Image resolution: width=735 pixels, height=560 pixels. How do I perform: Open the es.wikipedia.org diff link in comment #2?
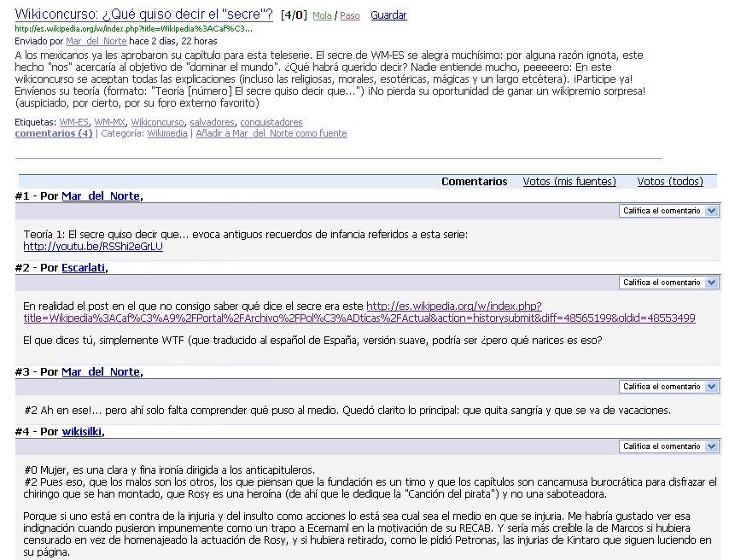359,312
